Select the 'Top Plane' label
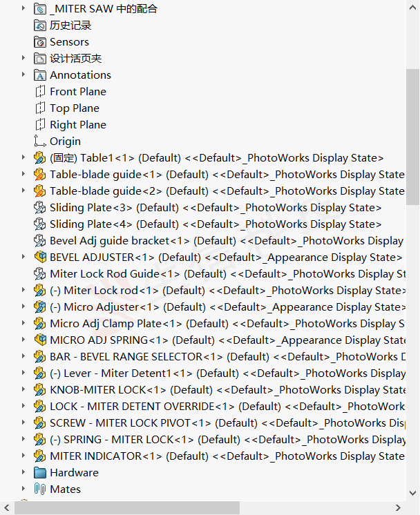 tap(75, 108)
